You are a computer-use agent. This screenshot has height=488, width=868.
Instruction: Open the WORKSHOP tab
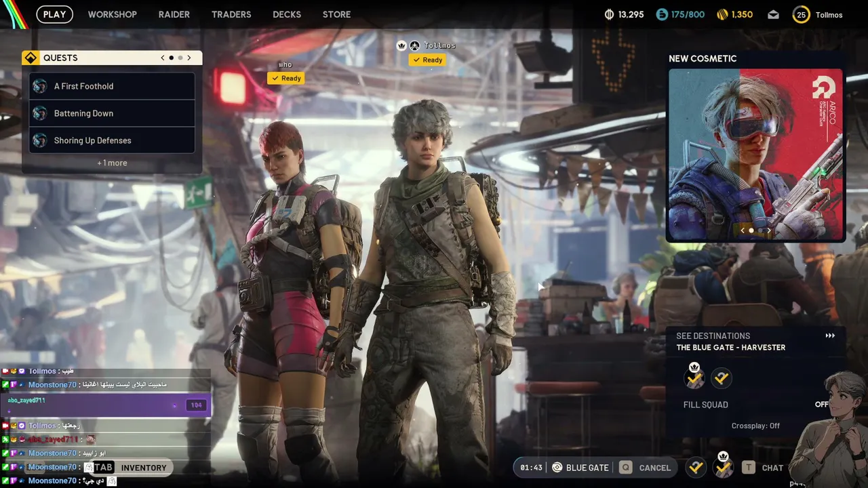point(113,14)
